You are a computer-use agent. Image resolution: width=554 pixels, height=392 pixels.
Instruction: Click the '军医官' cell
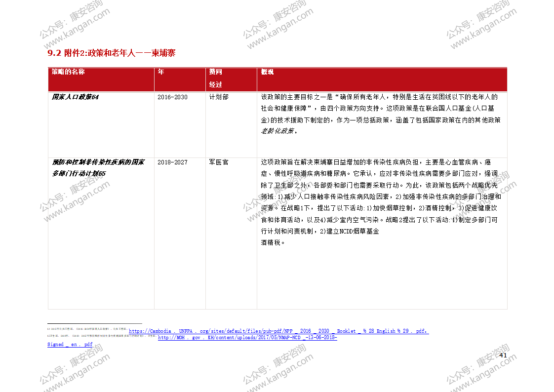219,162
